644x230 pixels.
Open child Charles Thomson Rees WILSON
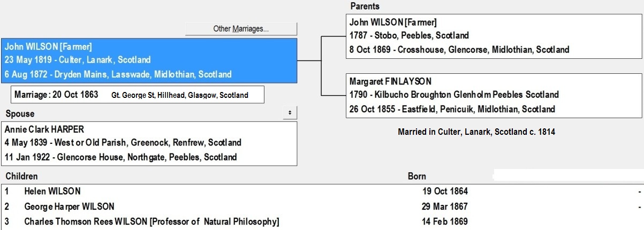pyautogui.click(x=151, y=221)
